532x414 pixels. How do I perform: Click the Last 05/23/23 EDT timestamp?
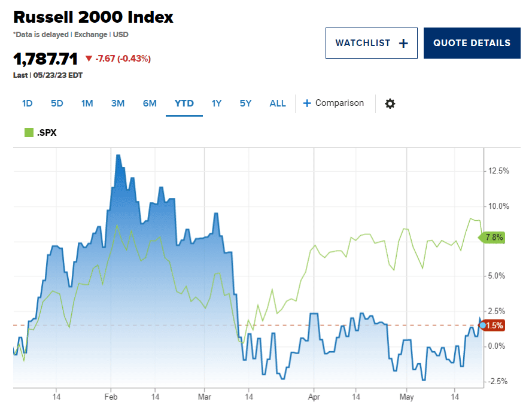pos(48,75)
